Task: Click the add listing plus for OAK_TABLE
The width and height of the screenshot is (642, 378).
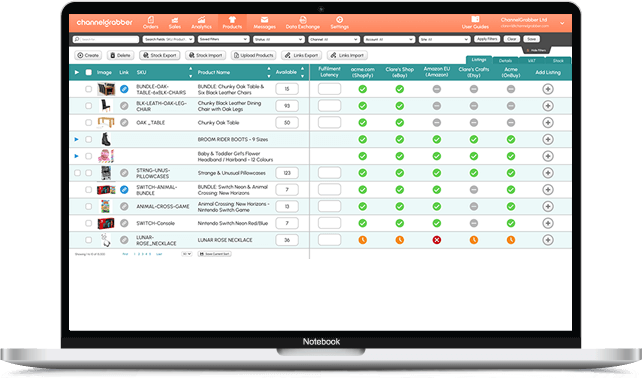Action: click(548, 122)
